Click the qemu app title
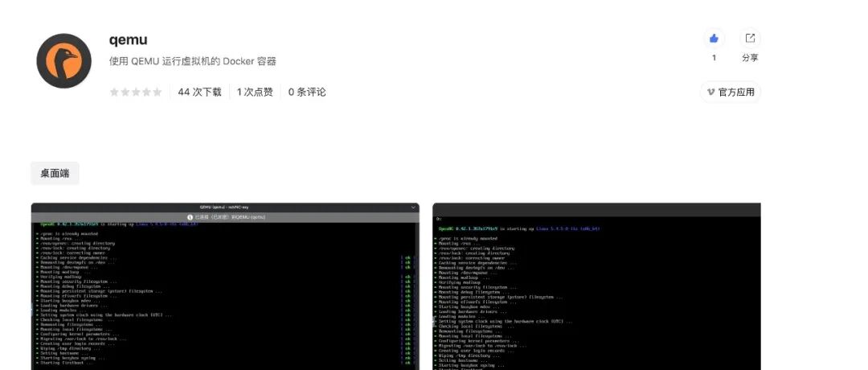 (129, 40)
